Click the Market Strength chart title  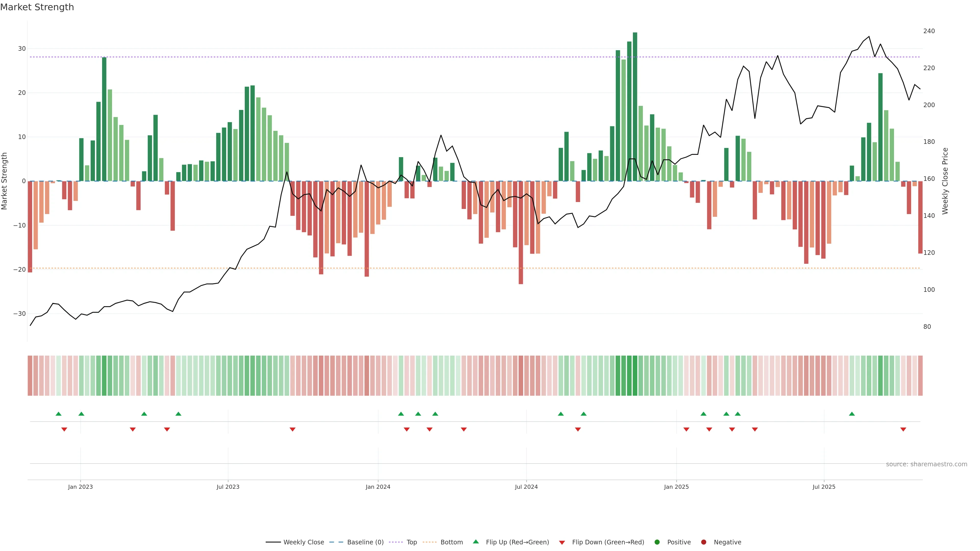click(37, 7)
